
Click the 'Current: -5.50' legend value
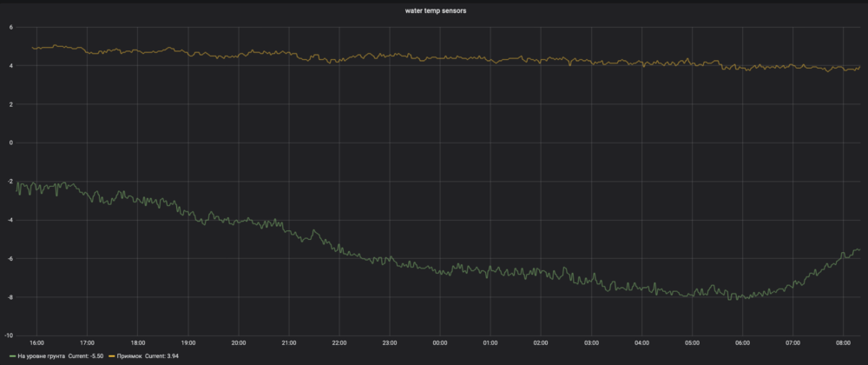(85, 356)
